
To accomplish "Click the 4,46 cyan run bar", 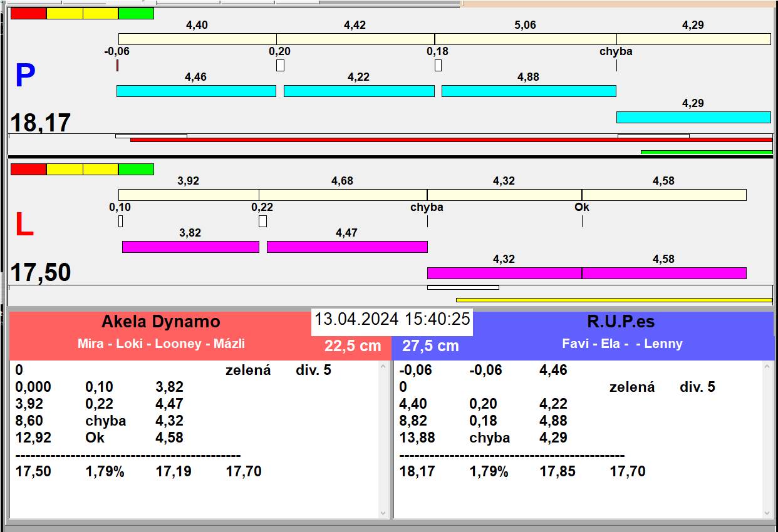I will pos(196,91).
